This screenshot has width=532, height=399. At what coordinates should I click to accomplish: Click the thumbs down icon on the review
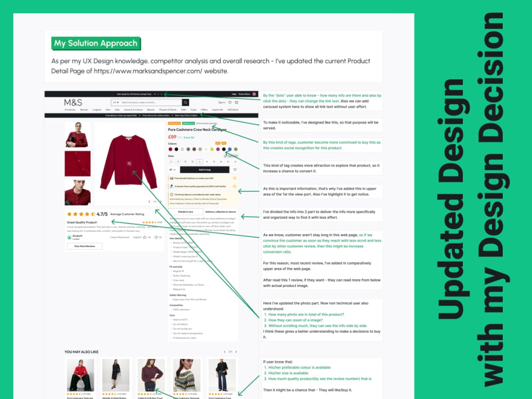click(x=156, y=237)
